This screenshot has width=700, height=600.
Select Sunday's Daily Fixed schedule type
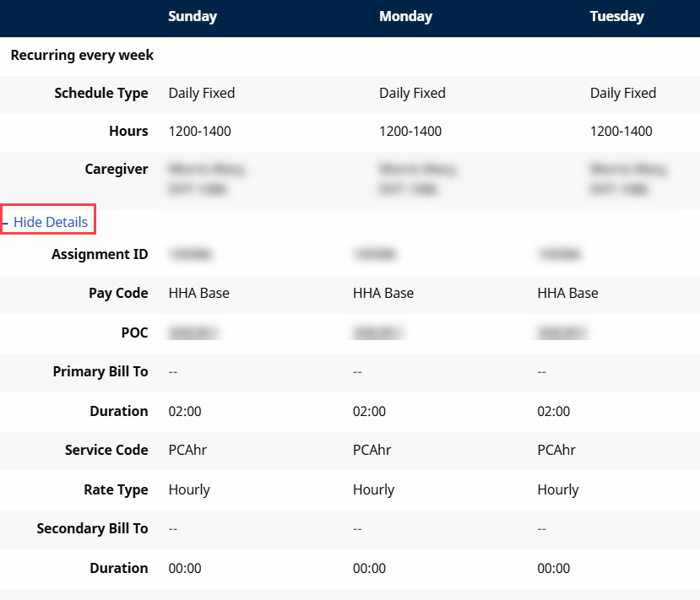pyautogui.click(x=202, y=93)
